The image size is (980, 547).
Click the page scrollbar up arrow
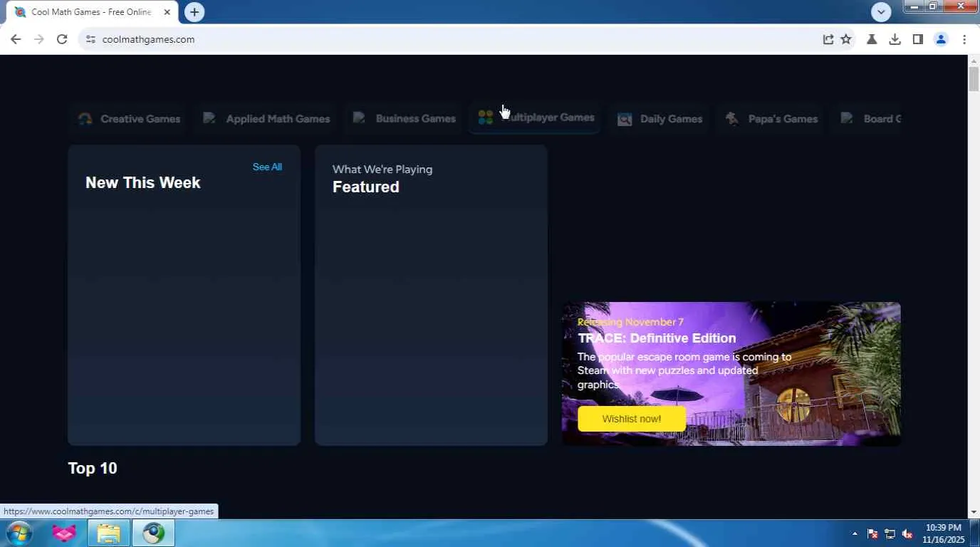point(974,61)
